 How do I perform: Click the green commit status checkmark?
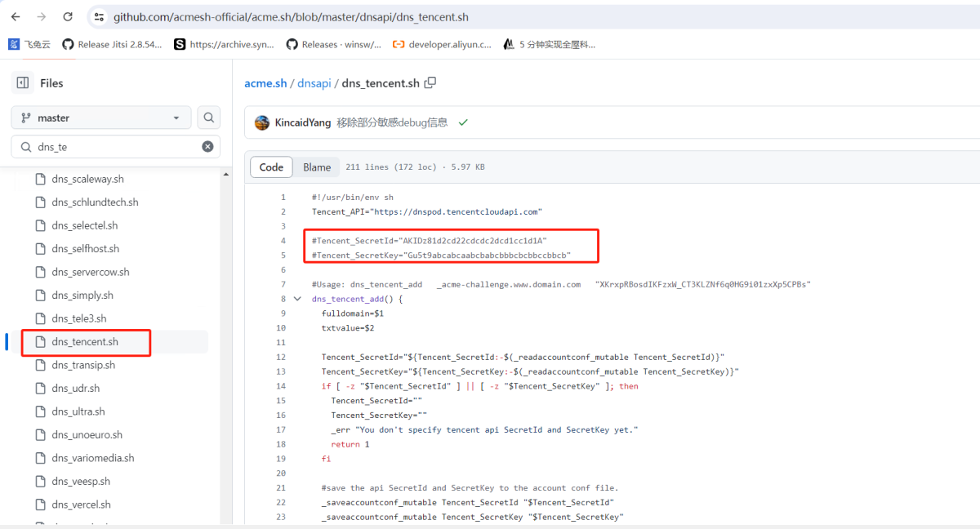tap(463, 122)
